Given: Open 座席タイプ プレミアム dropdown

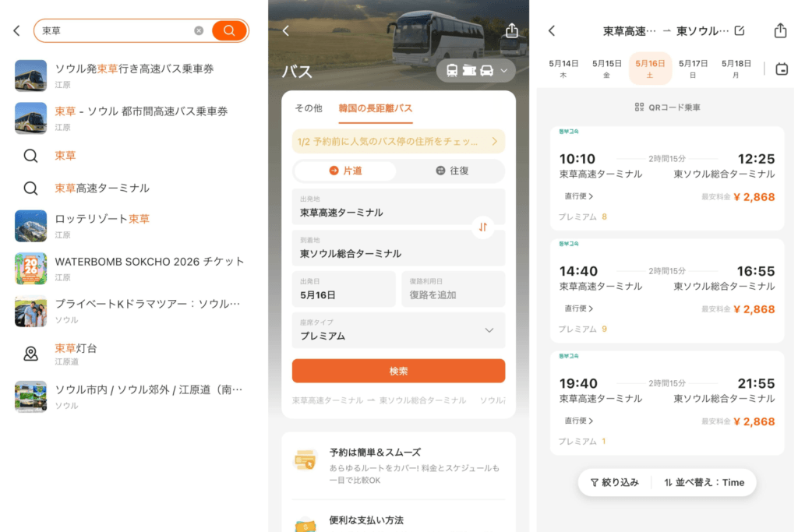Looking at the screenshot, I should pos(398,330).
